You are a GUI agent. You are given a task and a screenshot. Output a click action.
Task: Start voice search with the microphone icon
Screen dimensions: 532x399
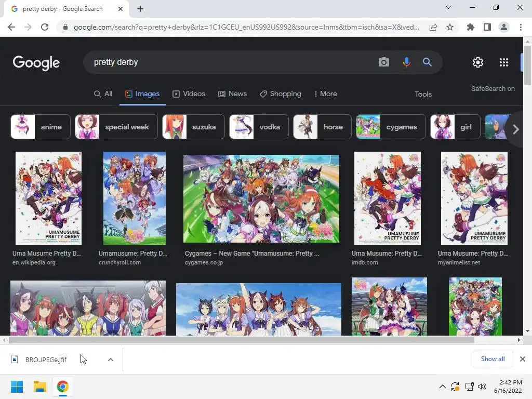tap(406, 62)
